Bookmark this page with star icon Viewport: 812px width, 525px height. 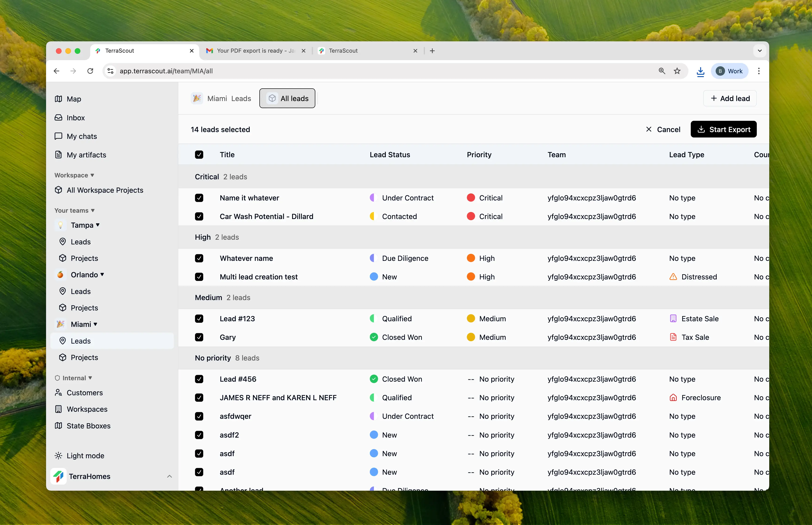coord(677,71)
